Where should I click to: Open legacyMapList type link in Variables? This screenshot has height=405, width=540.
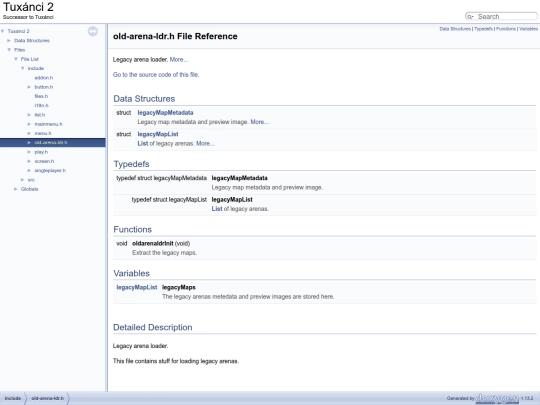coord(137,287)
